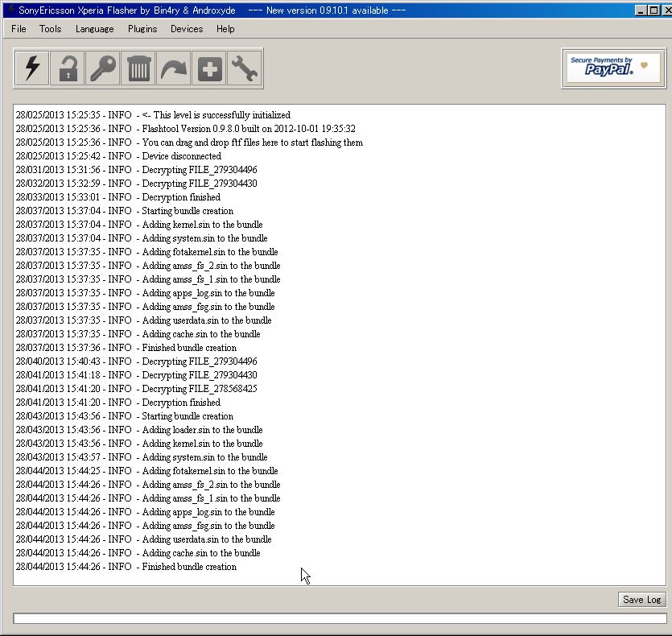Open the File menu
Screen dimensions: 672x636
click(19, 29)
